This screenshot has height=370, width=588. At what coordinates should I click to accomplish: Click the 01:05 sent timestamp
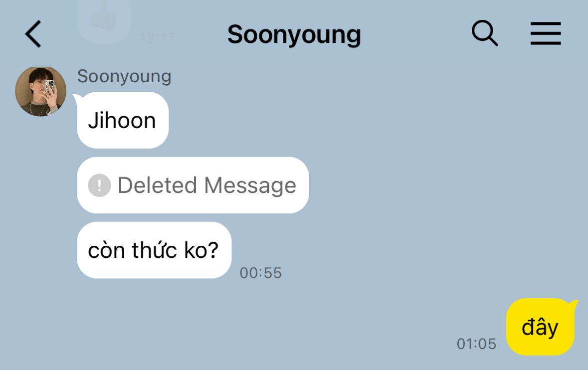tap(476, 344)
